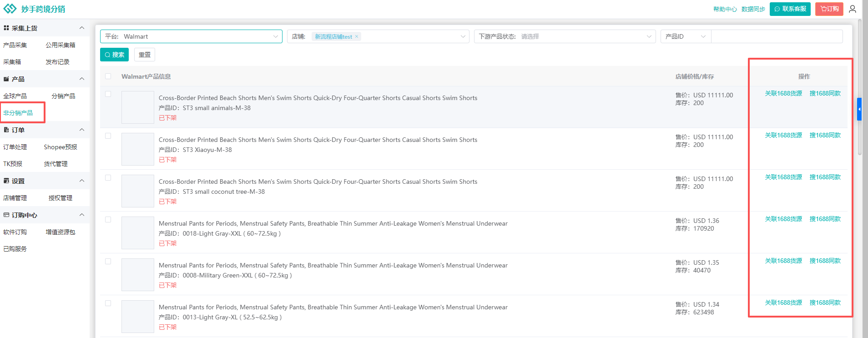Click the 联系客服 contact support button
Viewport: 868px width, 338px height.
point(790,9)
